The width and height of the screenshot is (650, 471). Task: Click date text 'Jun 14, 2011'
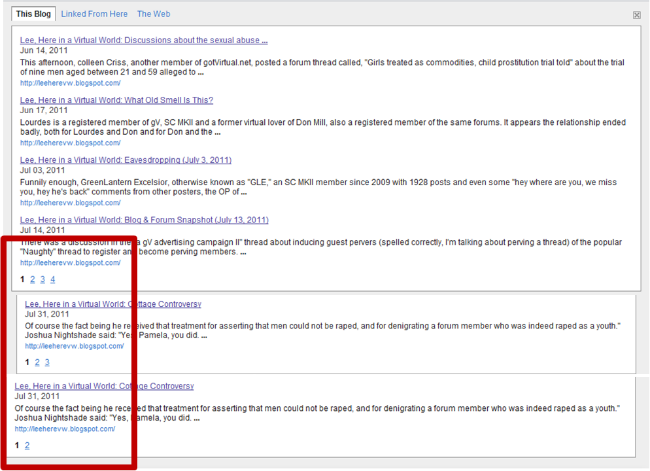(44, 50)
